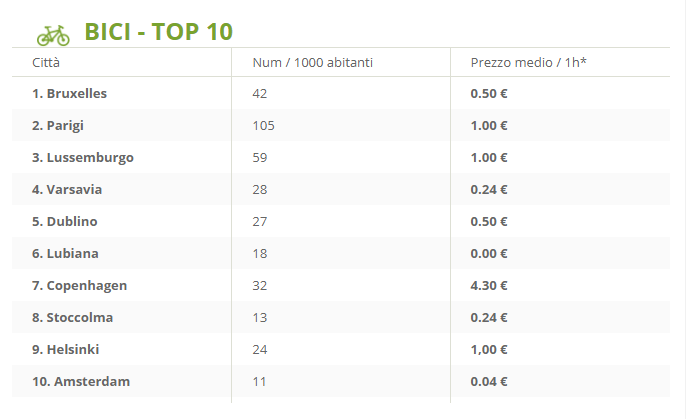Click the value 59 for Lussemburgo
The height and width of the screenshot is (419, 686).
pos(259,157)
